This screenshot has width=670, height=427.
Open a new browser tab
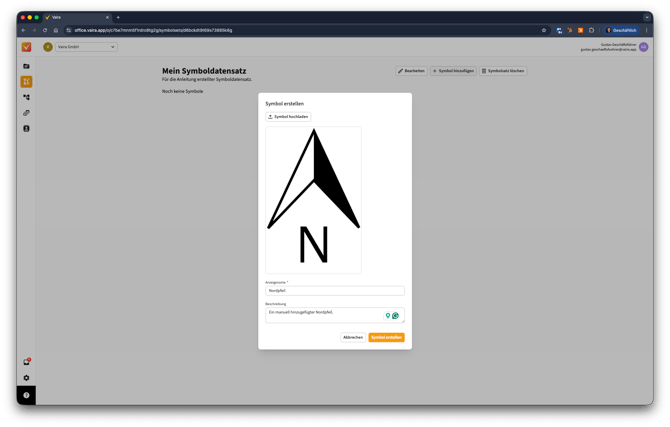click(118, 17)
